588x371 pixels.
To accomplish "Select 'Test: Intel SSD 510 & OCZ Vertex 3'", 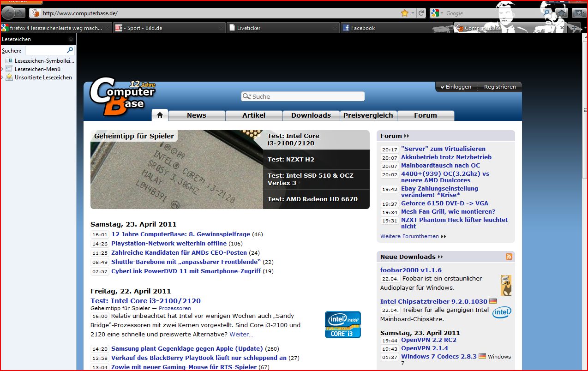I will point(317,179).
